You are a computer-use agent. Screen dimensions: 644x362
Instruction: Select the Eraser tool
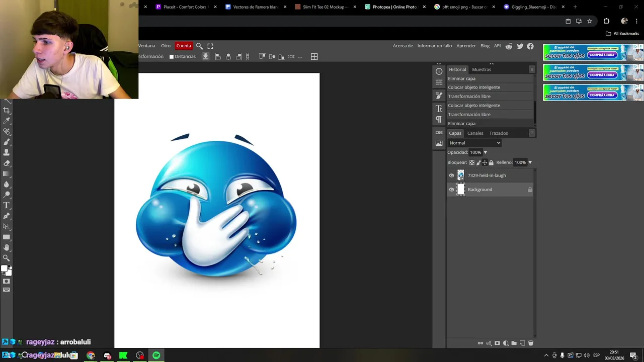(7, 163)
